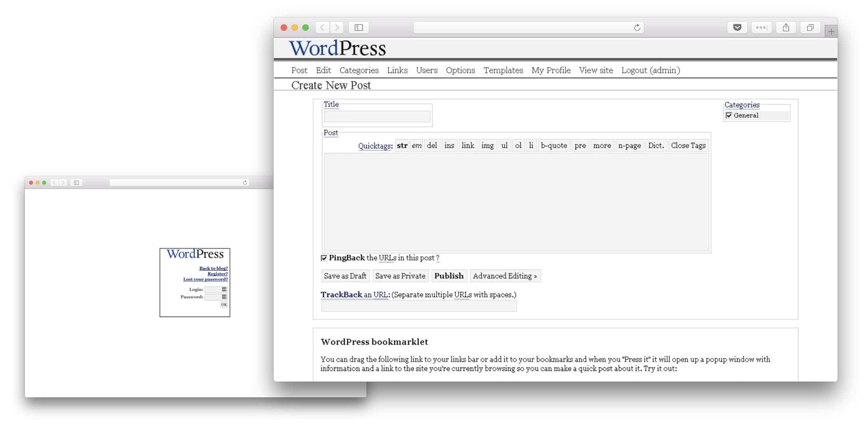This screenshot has width=868, height=425.
Task: Close open tags with the Close Tags quicktag
Action: click(x=688, y=145)
